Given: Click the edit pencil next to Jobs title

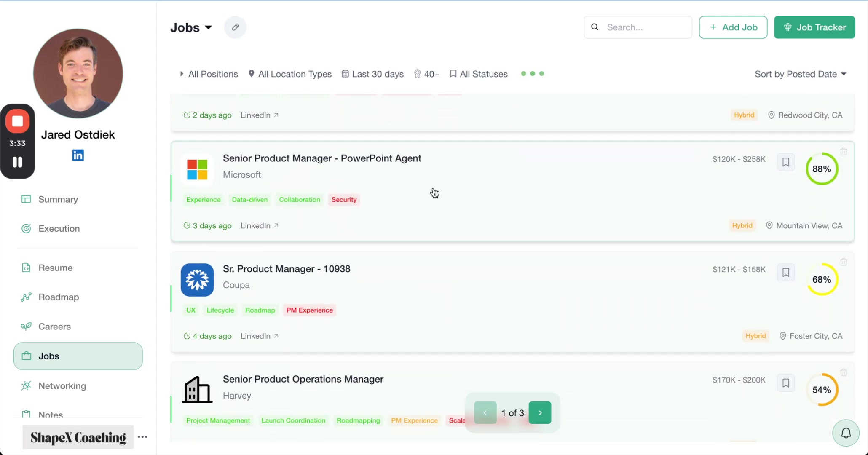Looking at the screenshot, I should click(235, 27).
